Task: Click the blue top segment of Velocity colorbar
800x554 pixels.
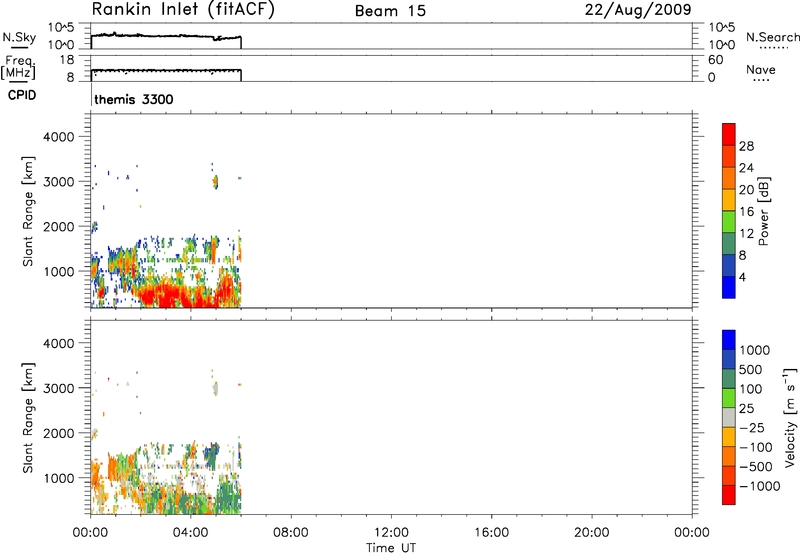Action: 729,340
